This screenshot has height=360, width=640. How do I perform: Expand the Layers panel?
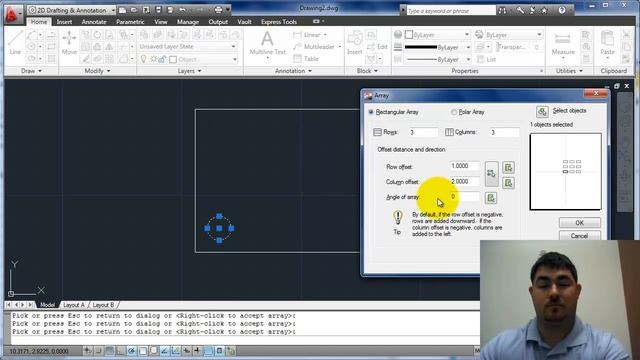[x=189, y=71]
